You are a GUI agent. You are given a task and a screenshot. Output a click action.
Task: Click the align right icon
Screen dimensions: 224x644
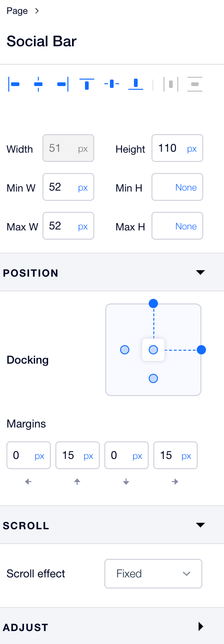tap(62, 84)
